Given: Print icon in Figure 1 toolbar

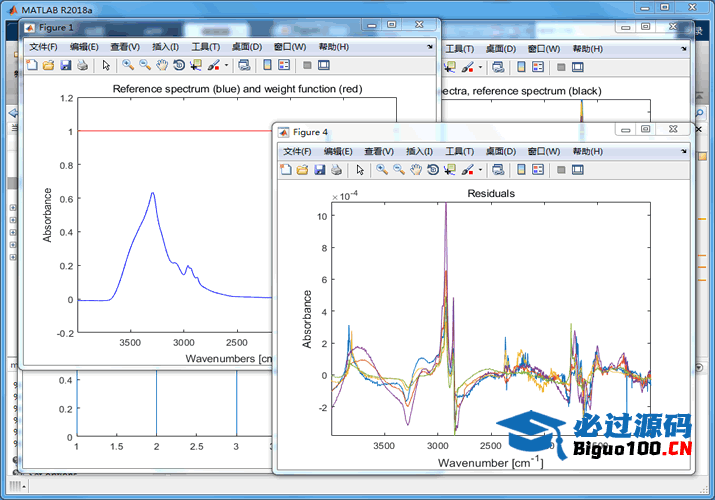Looking at the screenshot, I should tap(83, 65).
